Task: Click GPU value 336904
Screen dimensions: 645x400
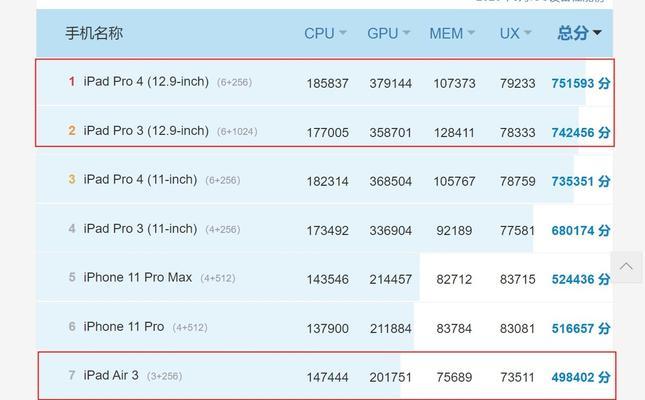Action: 390,230
